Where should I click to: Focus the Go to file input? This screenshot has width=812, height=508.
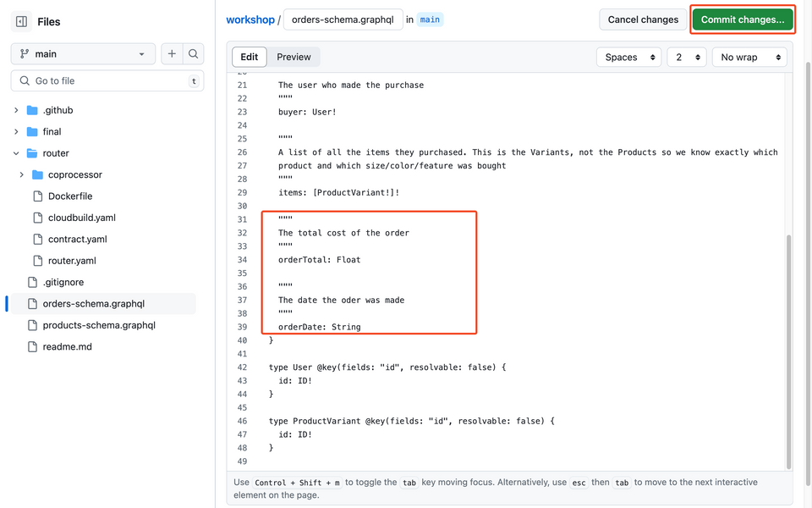pos(107,81)
